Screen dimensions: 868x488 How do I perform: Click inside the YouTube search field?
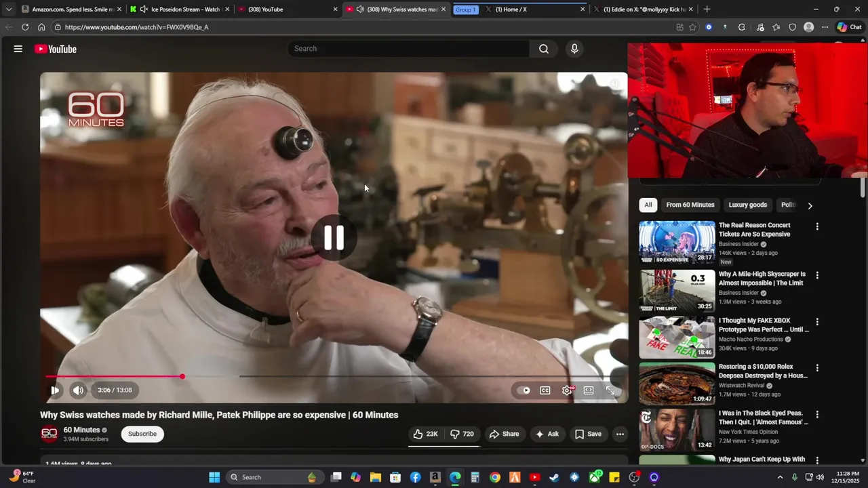click(x=409, y=49)
